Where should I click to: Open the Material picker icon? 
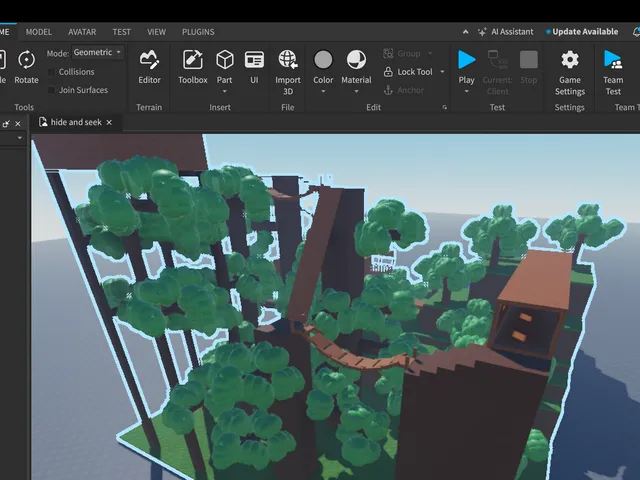pyautogui.click(x=356, y=60)
